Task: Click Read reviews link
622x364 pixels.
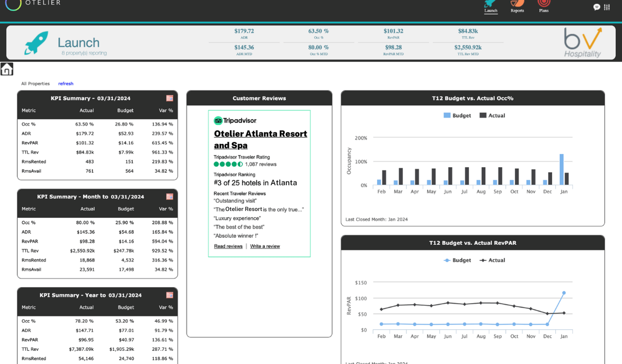Action: click(228, 246)
